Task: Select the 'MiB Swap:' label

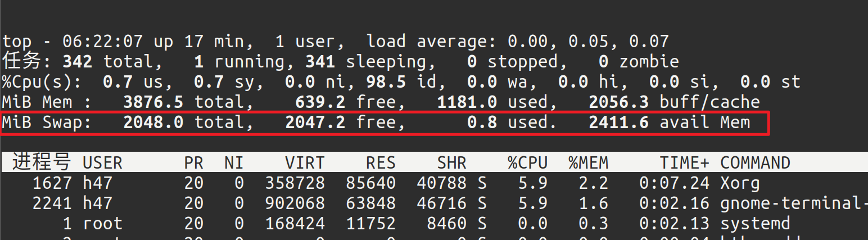Action: coord(46,123)
